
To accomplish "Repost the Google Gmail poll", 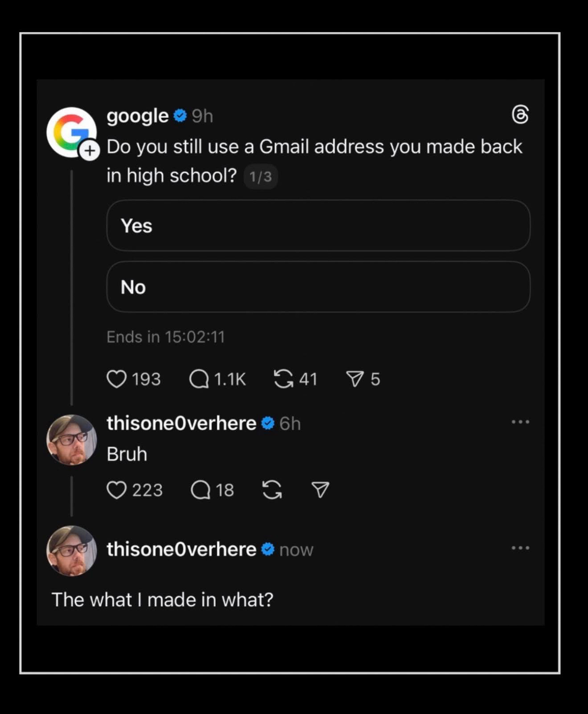I will [283, 379].
